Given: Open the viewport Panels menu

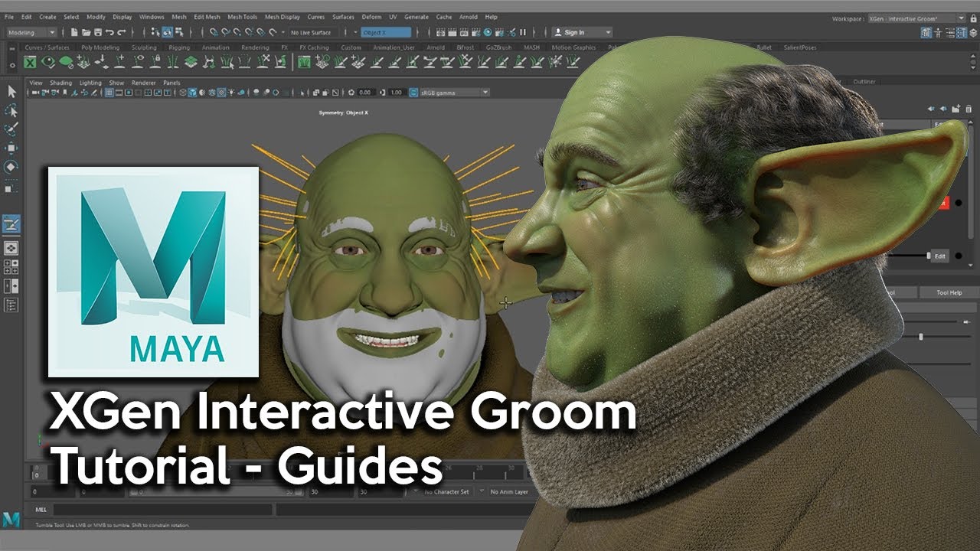Looking at the screenshot, I should point(171,83).
